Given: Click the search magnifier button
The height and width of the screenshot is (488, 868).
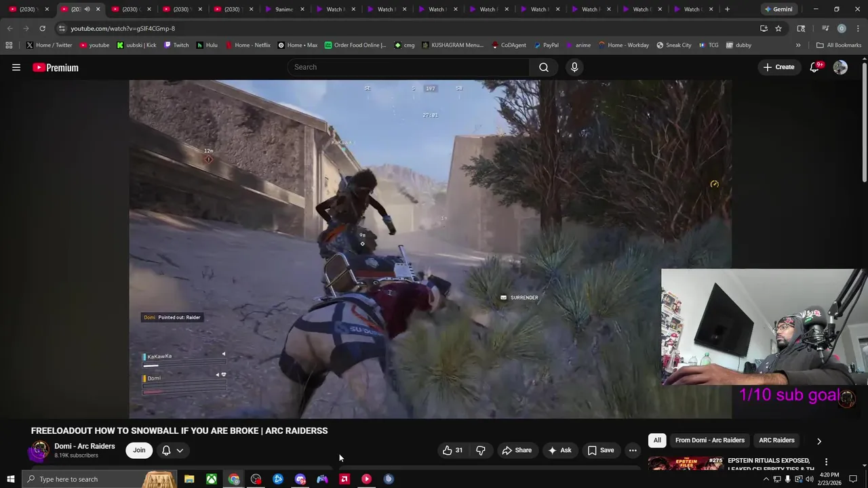Looking at the screenshot, I should (x=544, y=67).
